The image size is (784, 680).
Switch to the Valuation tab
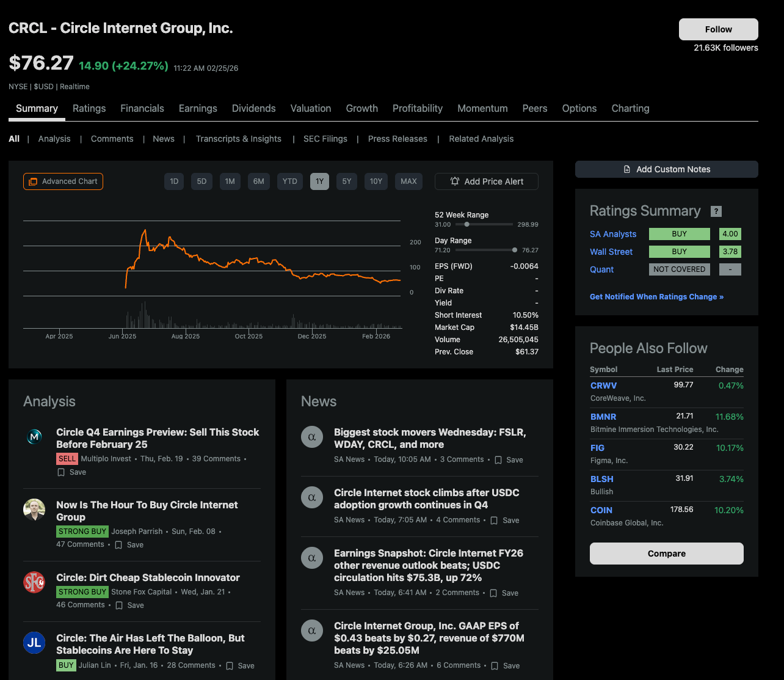pos(311,108)
